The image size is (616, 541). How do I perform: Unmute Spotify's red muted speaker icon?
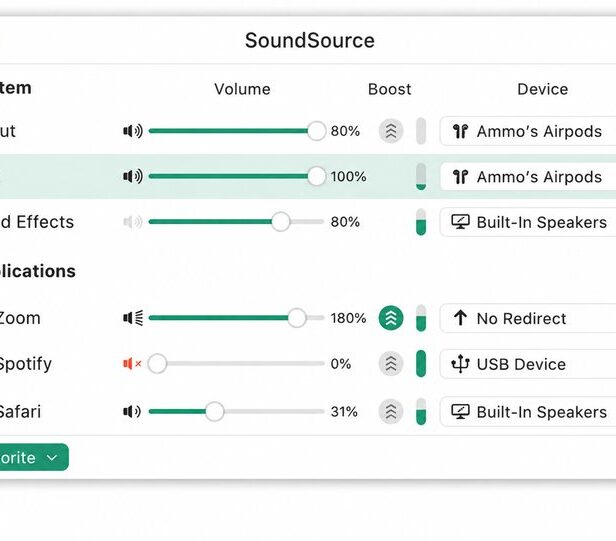132,364
